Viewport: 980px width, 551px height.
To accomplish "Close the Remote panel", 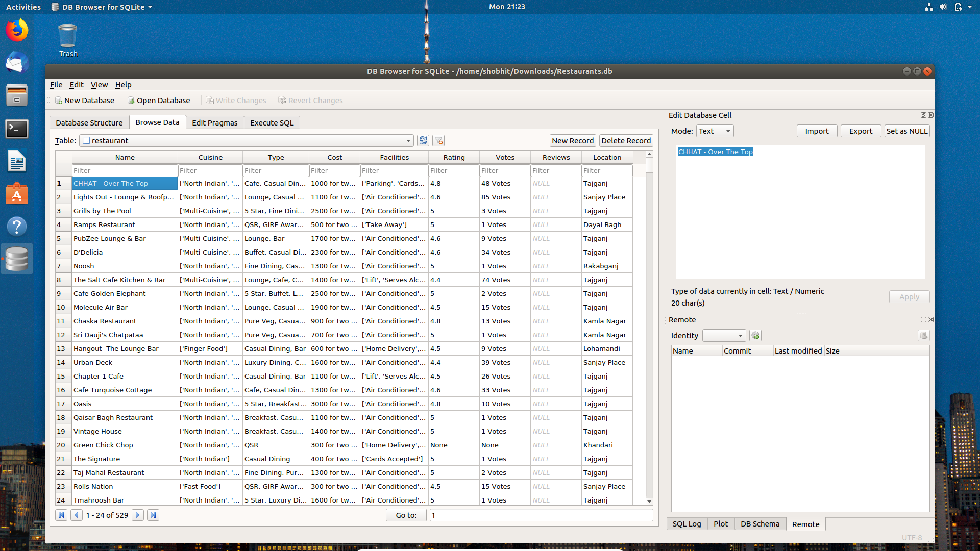I will [x=930, y=320].
